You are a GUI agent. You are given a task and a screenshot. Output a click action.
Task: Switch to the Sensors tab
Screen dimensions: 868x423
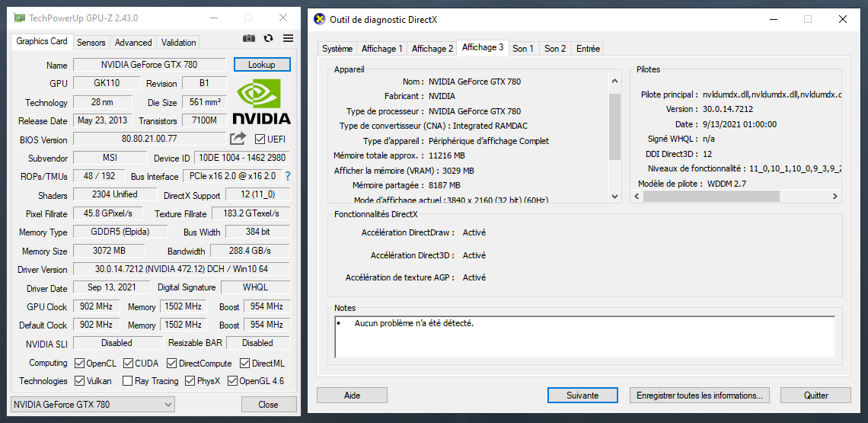[x=91, y=42]
